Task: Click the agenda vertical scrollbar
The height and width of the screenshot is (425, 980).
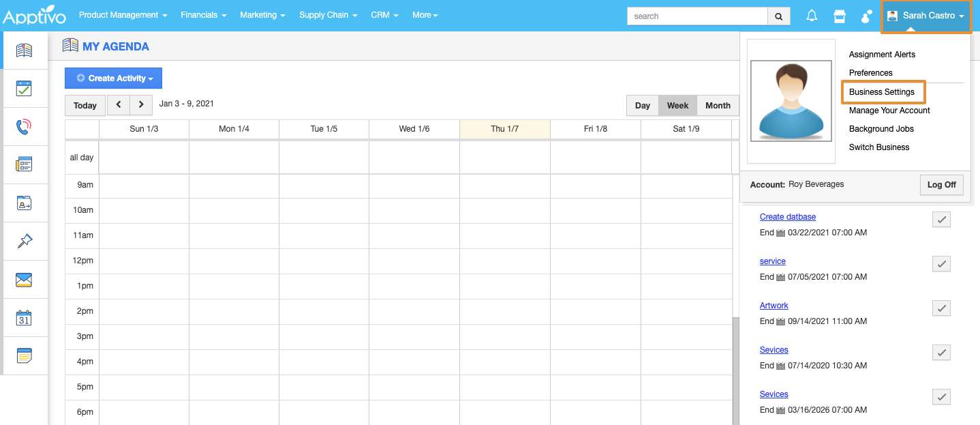Action: click(735, 368)
